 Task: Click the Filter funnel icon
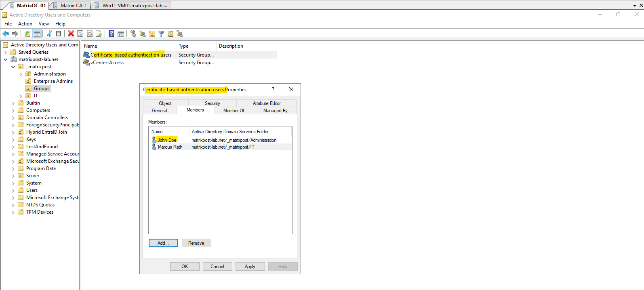pos(161,34)
